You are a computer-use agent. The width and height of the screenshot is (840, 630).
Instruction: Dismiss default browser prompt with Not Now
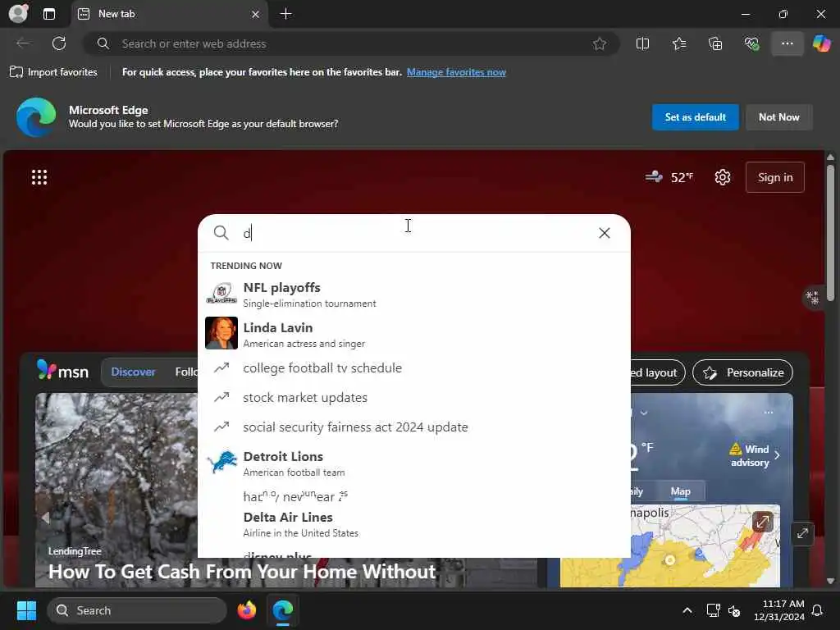(778, 116)
